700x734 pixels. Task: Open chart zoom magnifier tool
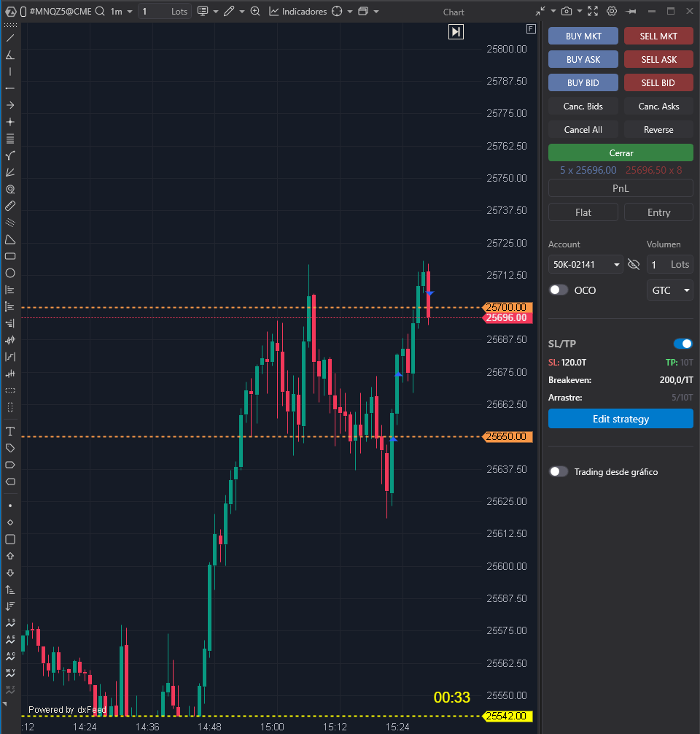coord(255,11)
